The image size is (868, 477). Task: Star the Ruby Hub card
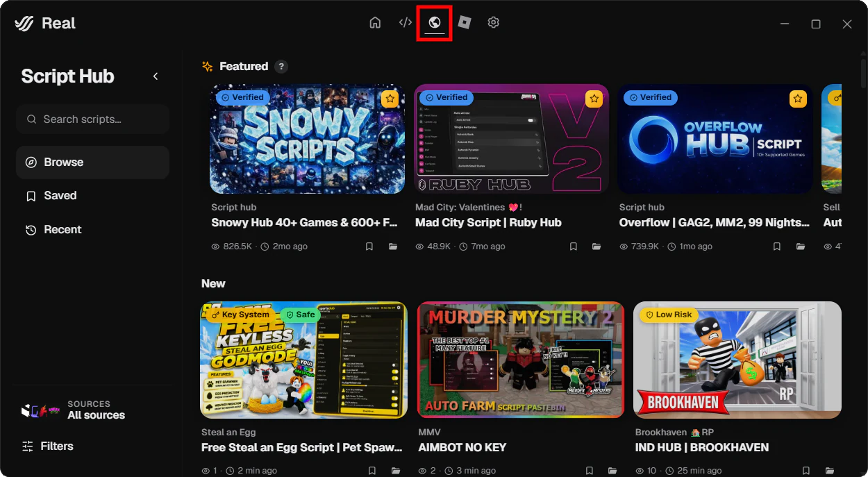[594, 99]
